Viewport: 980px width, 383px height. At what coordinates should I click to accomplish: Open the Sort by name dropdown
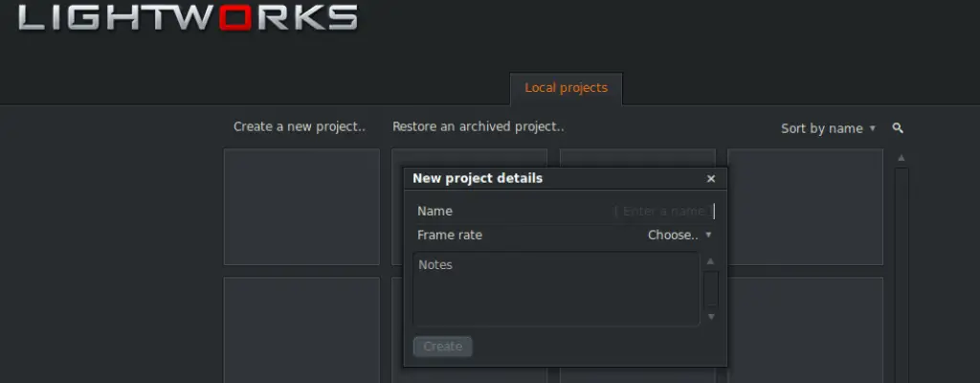(x=828, y=128)
